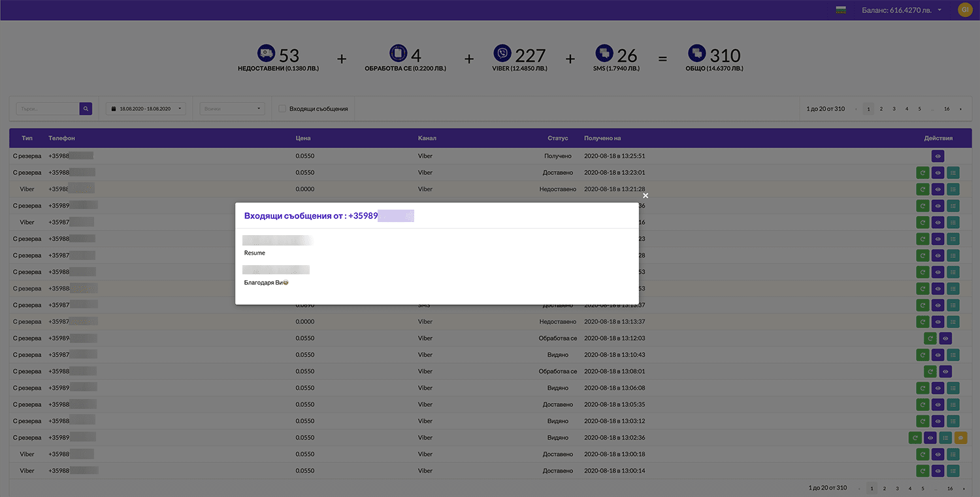This screenshot has width=980, height=497.
Task: Expand the 'Баланс: 616.4270 лв.' dropdown
Action: 902,10
